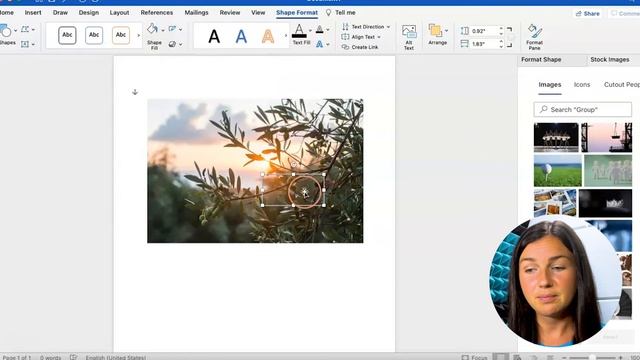
Task: Expand the Shapes dropdown arrow
Action: pos(16,31)
